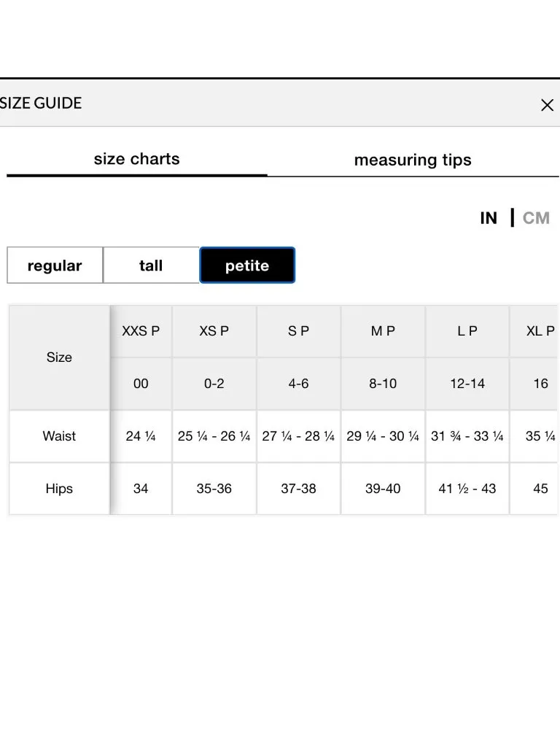Select the size charts tab
Screen dimensions: 560x747
[136, 158]
